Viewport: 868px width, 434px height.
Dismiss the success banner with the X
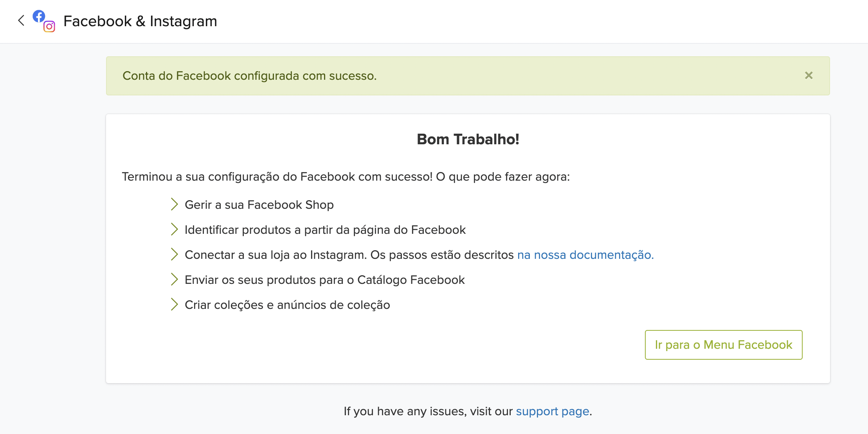coord(809,75)
